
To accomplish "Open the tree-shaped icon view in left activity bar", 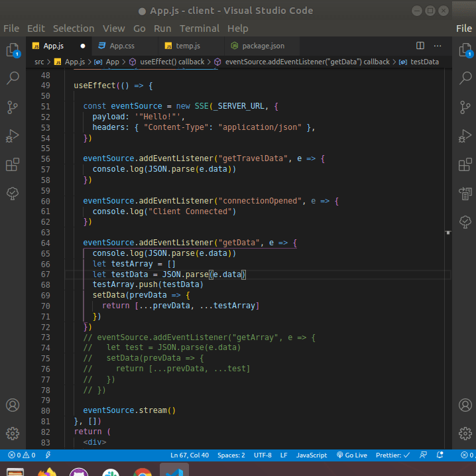I will point(13,194).
